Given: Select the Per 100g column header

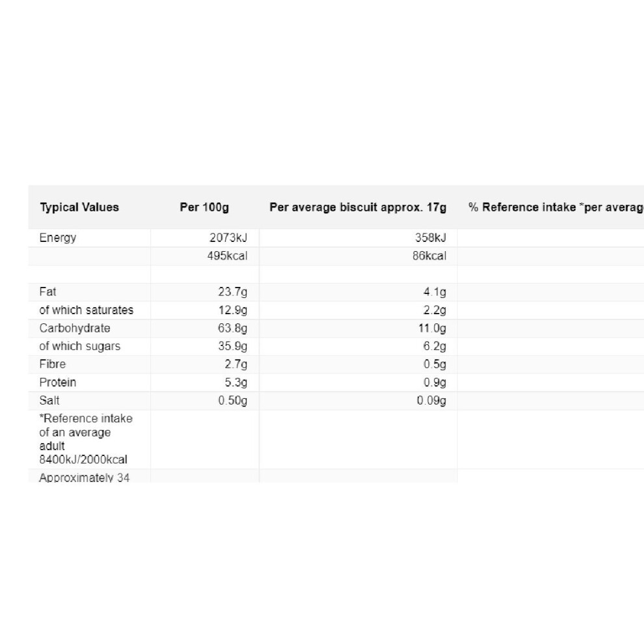Looking at the screenshot, I should click(x=204, y=207).
